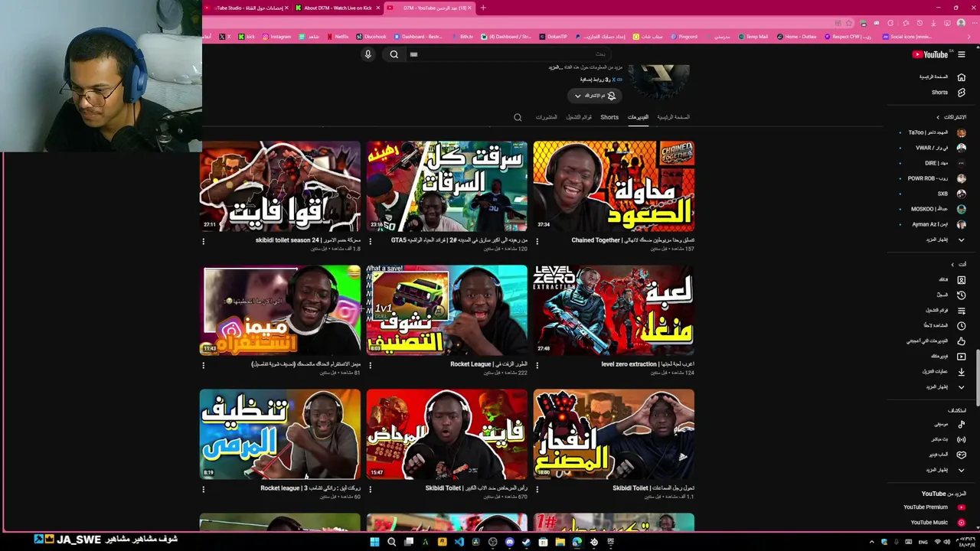Open options menu for Chained Together video
This screenshot has height=551, width=980.
click(537, 241)
